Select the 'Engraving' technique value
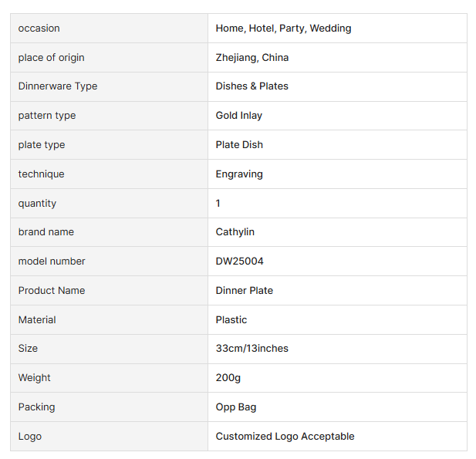Image resolution: width=476 pixels, height=459 pixels. tap(239, 174)
